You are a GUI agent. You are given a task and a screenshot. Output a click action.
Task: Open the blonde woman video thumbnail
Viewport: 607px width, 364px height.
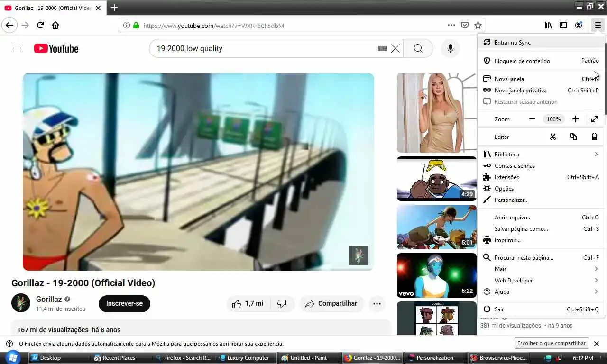tap(436, 112)
